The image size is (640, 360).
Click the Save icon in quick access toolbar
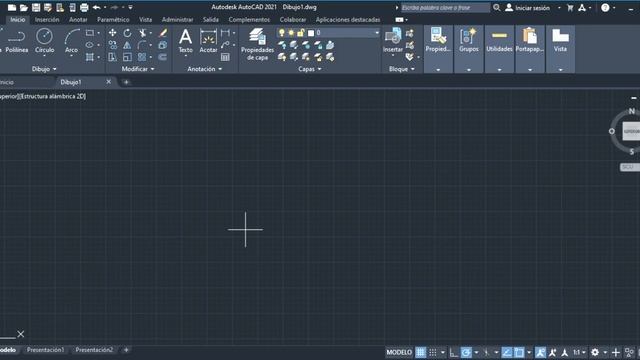click(x=36, y=7)
